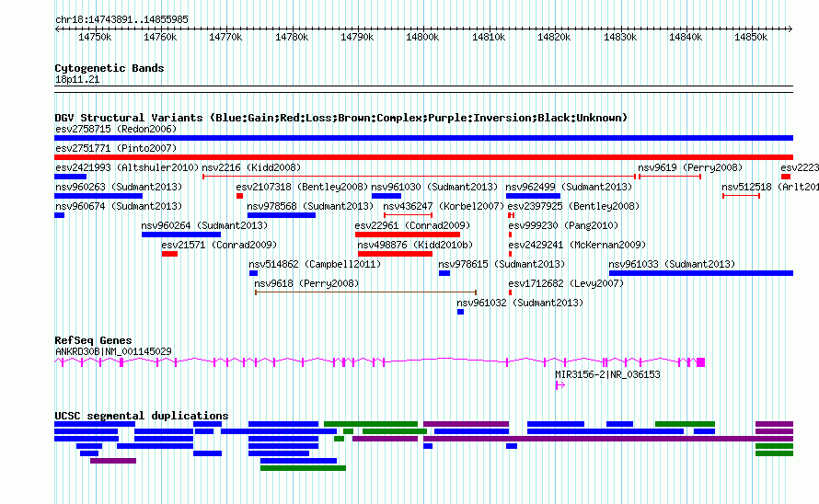Open the nsv978568 (Sudmant2013) variant

pos(310,206)
